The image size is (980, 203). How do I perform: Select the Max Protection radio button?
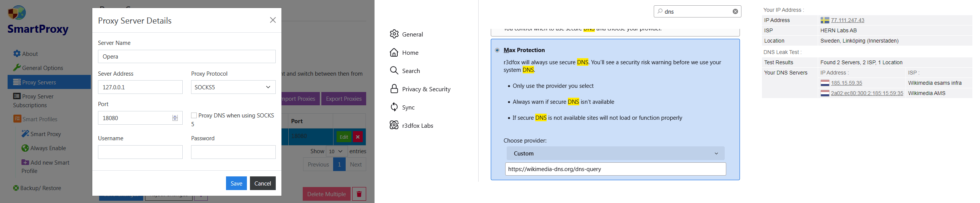pos(497,50)
